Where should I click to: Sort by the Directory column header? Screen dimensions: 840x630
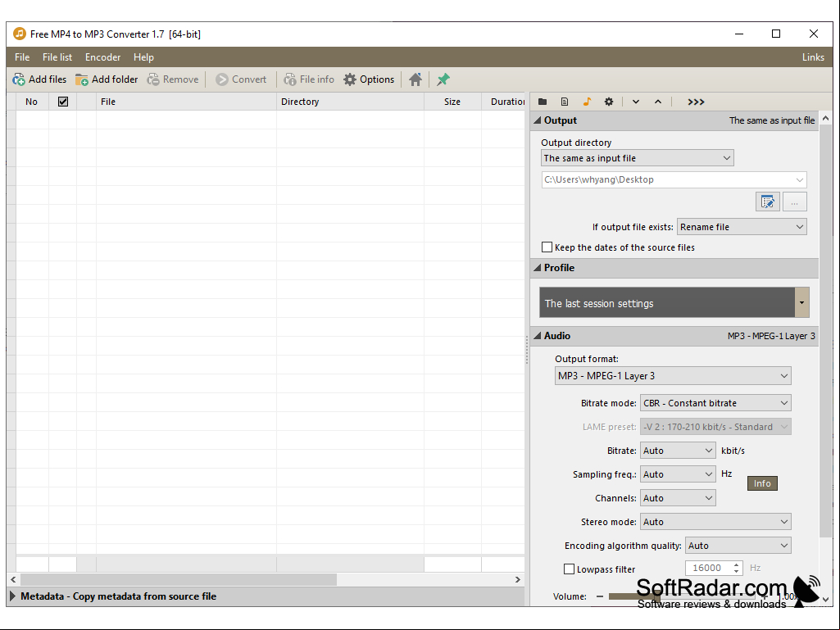pos(351,102)
